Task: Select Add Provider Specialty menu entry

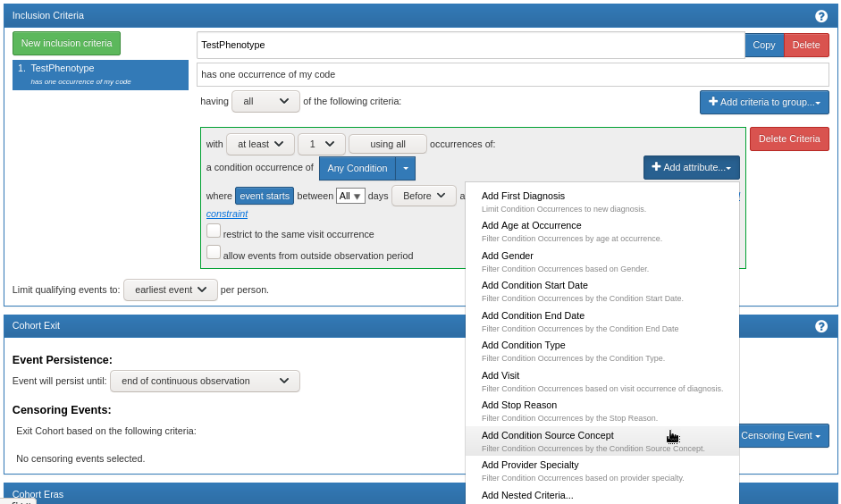Action: 530,465
